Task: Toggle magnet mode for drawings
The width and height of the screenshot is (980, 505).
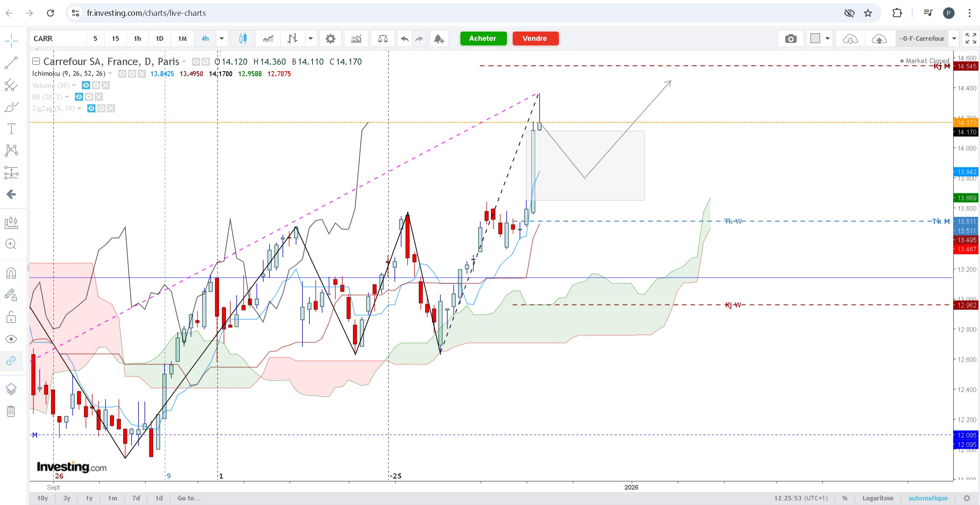Action: pos(11,273)
